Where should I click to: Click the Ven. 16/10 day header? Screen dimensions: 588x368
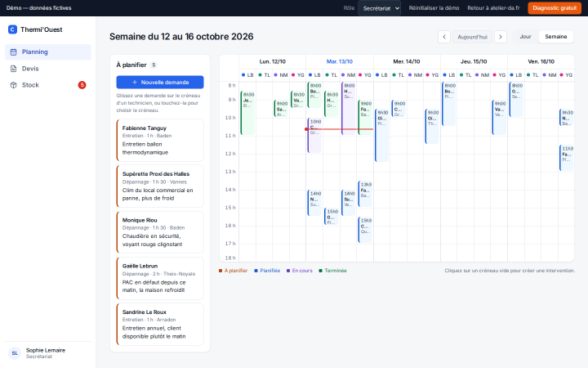[541, 61]
